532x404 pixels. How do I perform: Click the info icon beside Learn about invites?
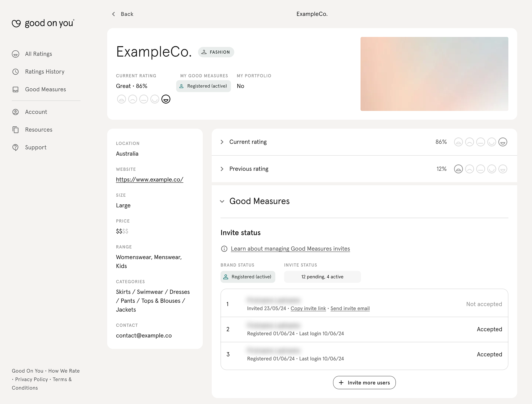click(x=224, y=249)
